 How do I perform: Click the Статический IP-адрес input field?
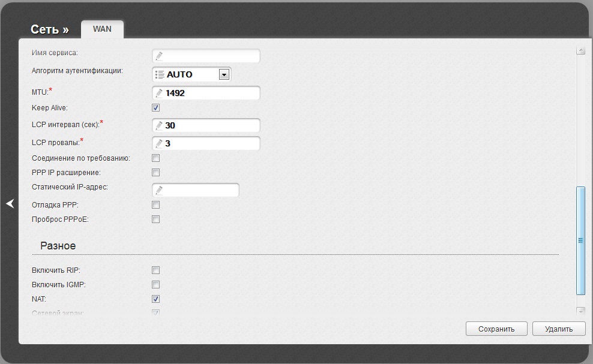196,190
